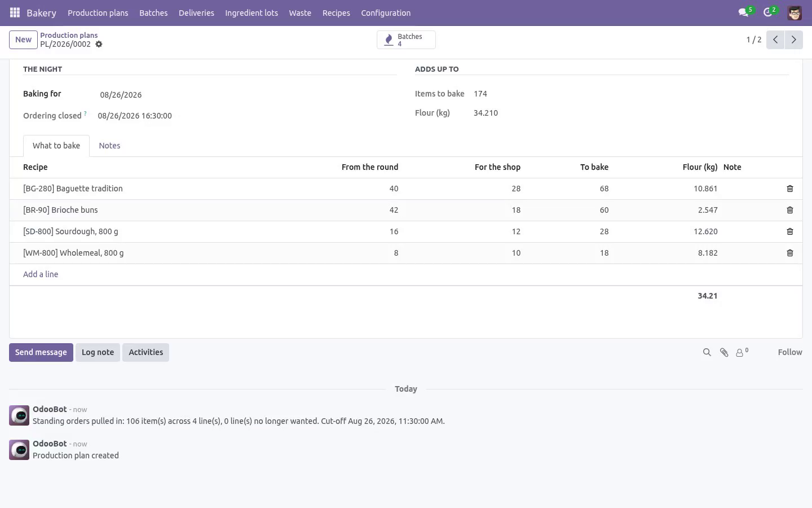The image size is (812, 508).
Task: Edit the Baking for date field
Action: pyautogui.click(x=248, y=95)
